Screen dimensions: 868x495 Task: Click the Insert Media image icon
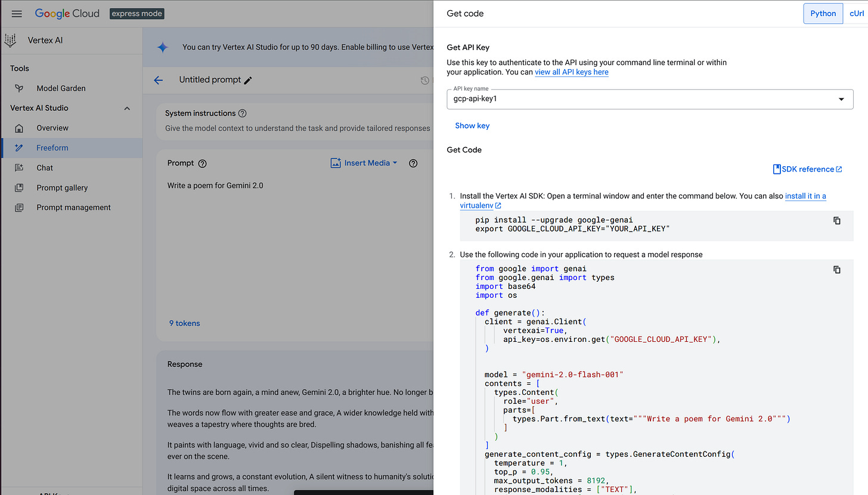(x=336, y=163)
